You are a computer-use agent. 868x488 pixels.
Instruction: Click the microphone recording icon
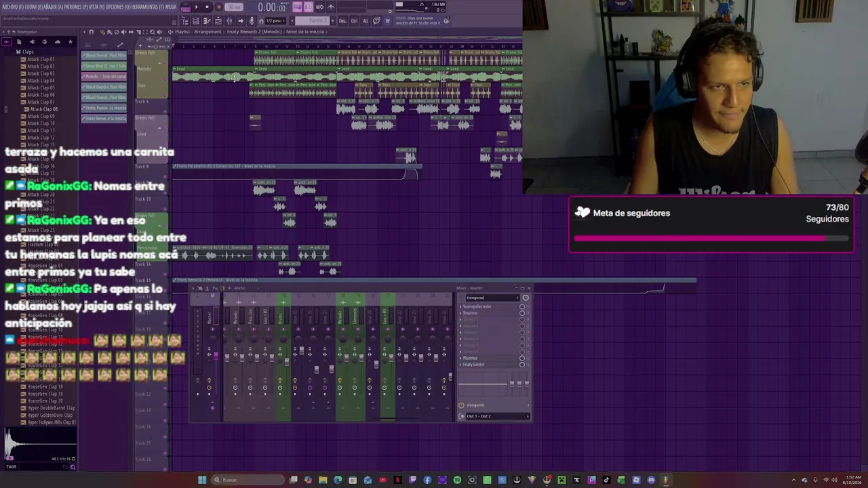point(252,21)
